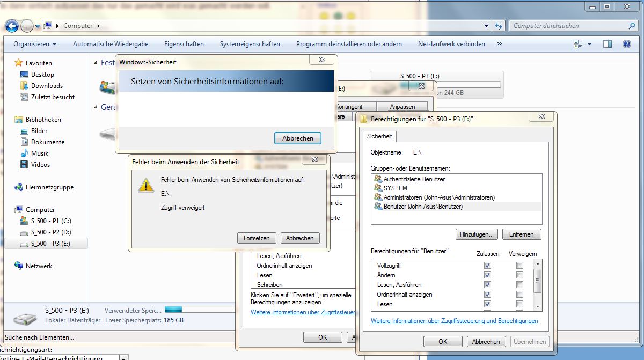
Task: Click the permissions list scroll down arrow
Action: pyautogui.click(x=538, y=306)
